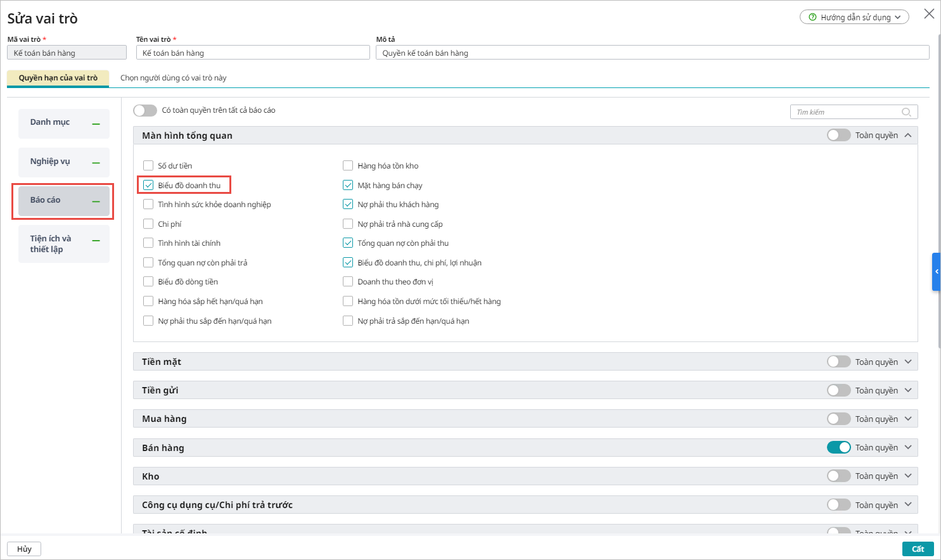Click the minus icon beside Tiện ích và thiết lập
The width and height of the screenshot is (941, 560).
[96, 241]
